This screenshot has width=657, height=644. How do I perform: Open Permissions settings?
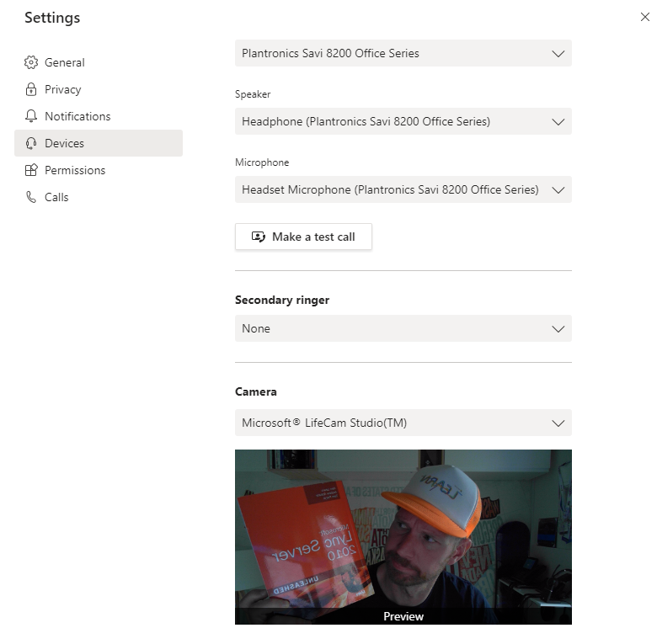point(99,170)
